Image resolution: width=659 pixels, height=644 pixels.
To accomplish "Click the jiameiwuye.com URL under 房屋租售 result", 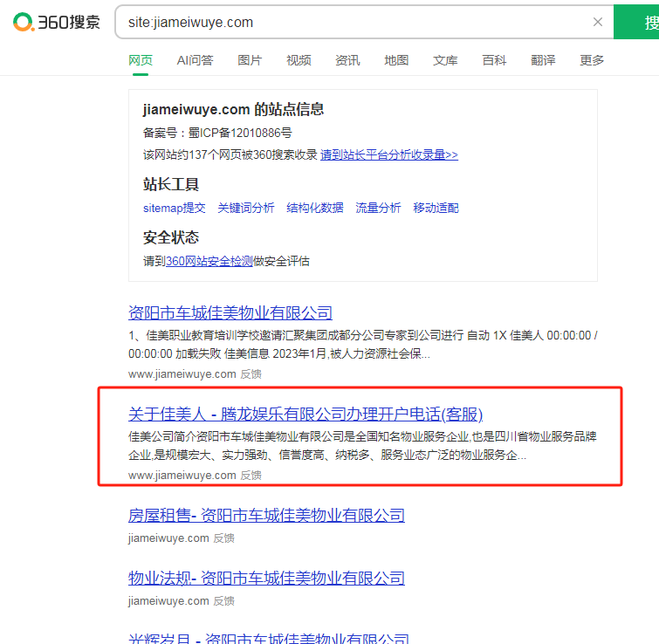I will [x=168, y=538].
